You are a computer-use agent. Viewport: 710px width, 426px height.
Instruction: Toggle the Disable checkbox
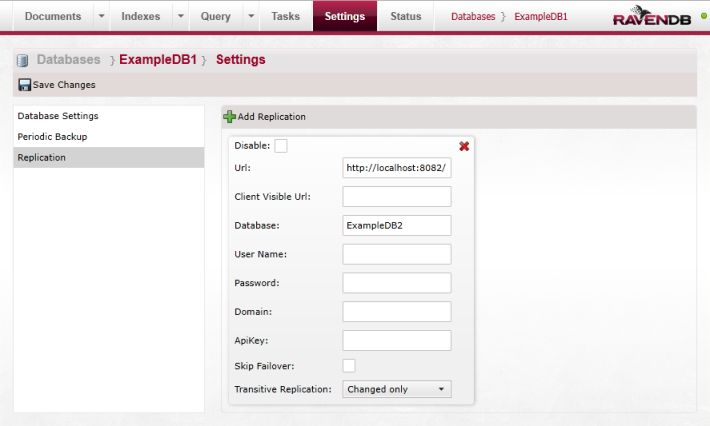281,146
